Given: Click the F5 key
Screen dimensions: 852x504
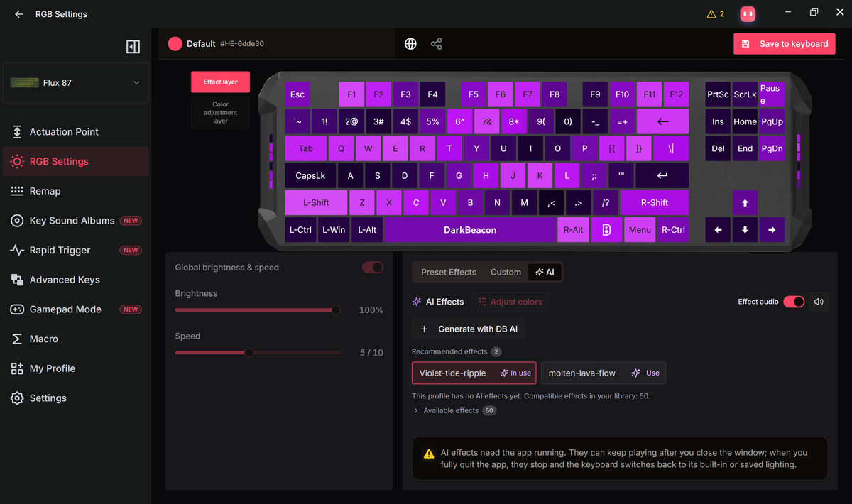Looking at the screenshot, I should (x=474, y=94).
